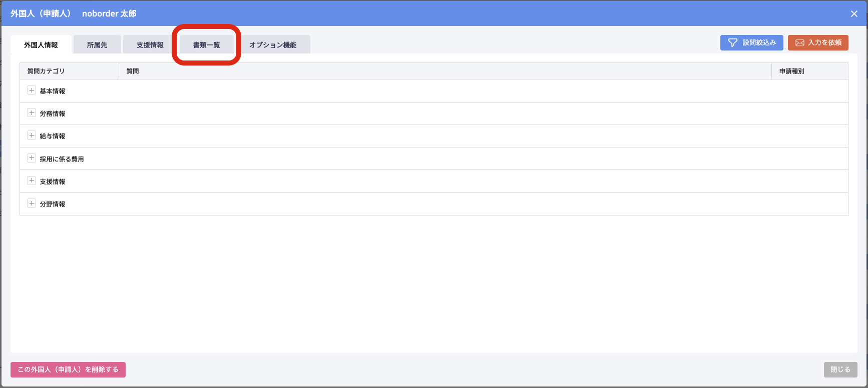Close the dialog with the X icon
This screenshot has width=868, height=388.
pos(854,14)
